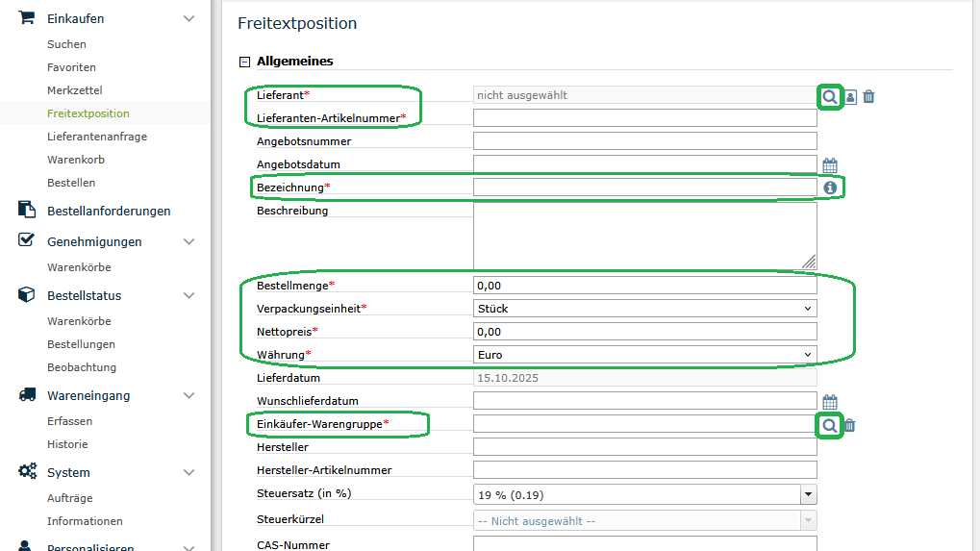Screen dimensions: 980x551
Task: Collapse the Einkaufen menu chevron
Action: click(x=188, y=19)
